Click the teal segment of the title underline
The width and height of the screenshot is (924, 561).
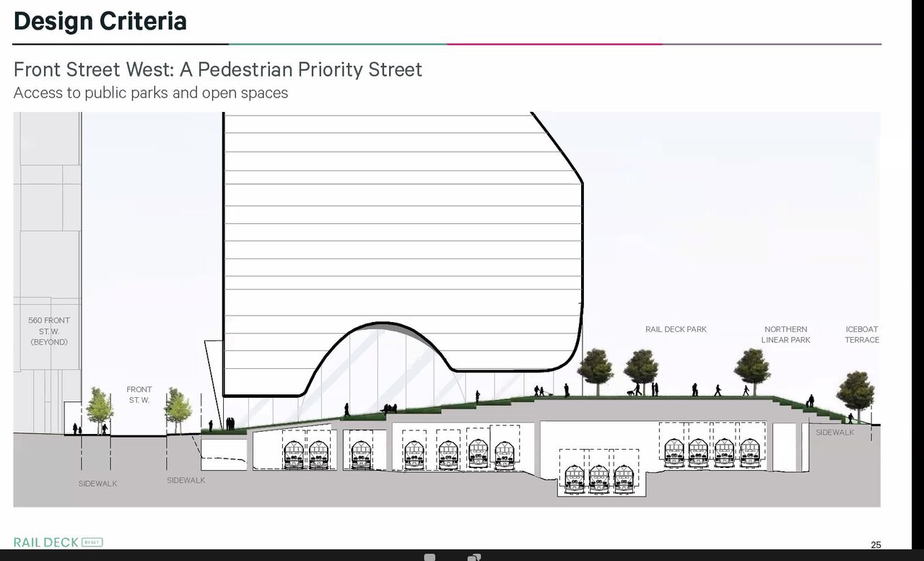(x=338, y=44)
